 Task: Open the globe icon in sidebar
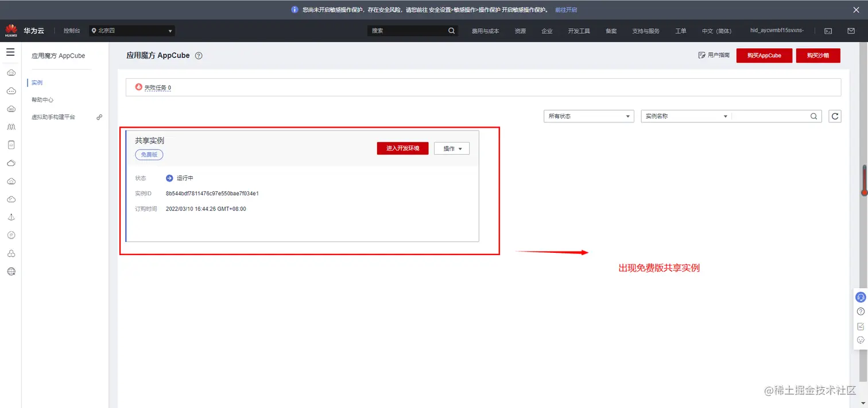[11, 272]
